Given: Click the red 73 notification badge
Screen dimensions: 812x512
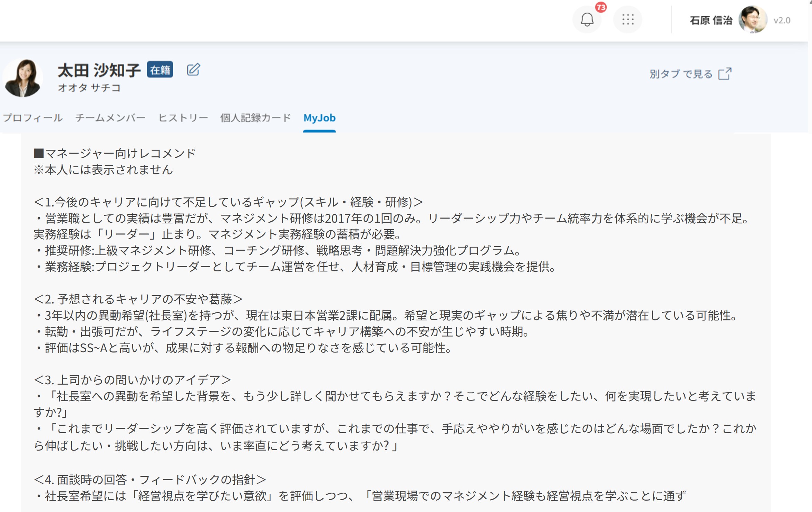Looking at the screenshot, I should [x=601, y=7].
